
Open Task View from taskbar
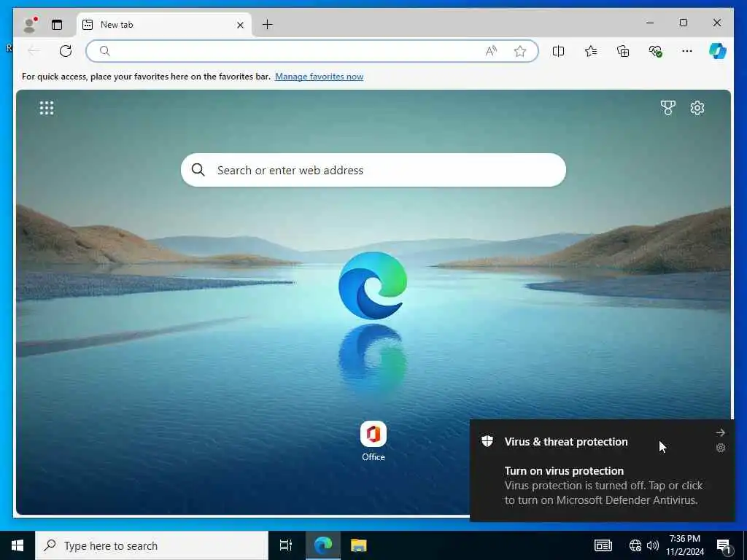pyautogui.click(x=286, y=545)
